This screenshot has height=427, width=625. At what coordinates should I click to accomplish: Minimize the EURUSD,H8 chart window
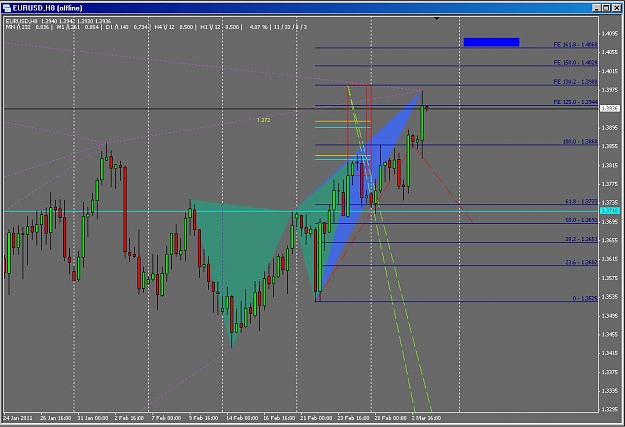597,8
